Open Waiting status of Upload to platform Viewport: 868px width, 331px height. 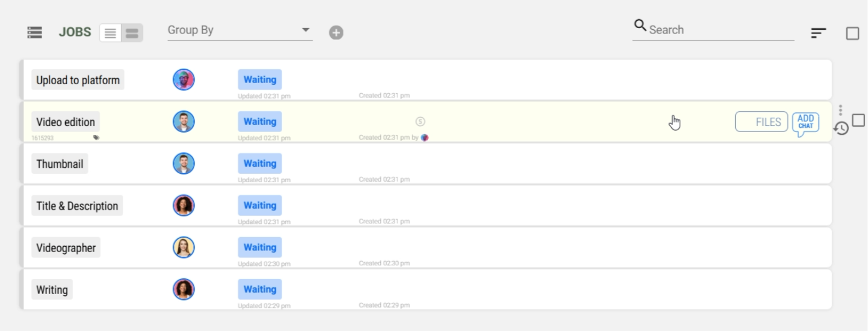tap(259, 79)
